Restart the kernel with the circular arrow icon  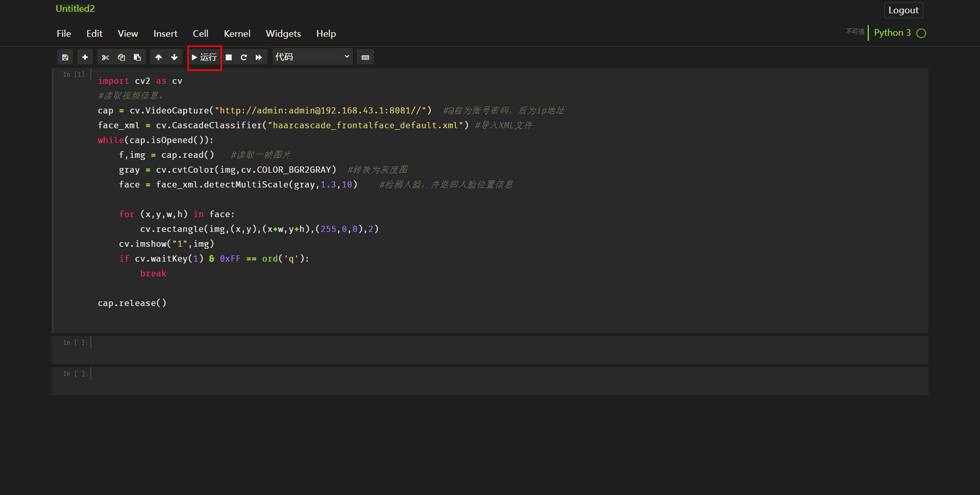(x=243, y=57)
